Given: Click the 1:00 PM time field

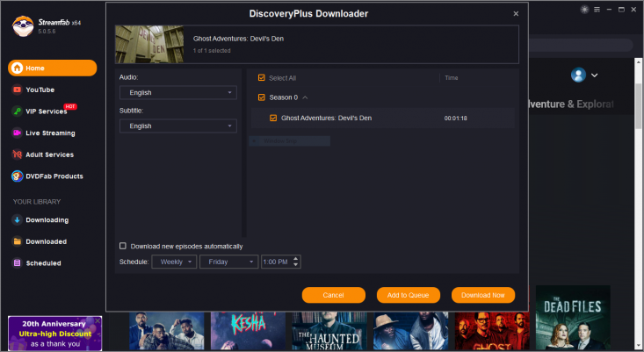Looking at the screenshot, I should [x=276, y=262].
